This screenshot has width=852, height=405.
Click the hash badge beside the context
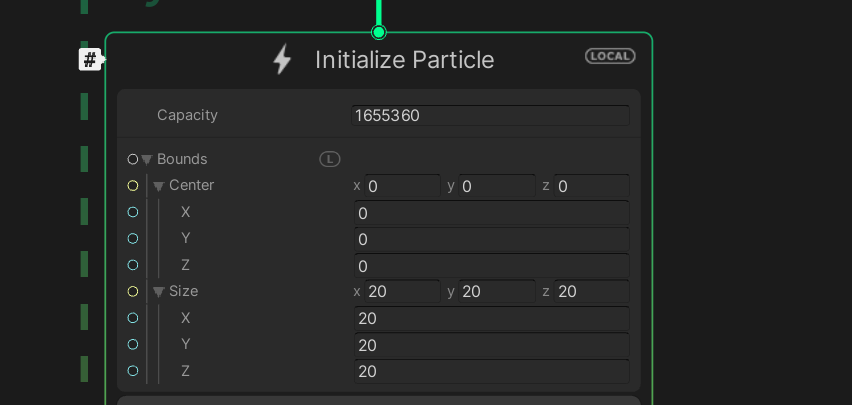pyautogui.click(x=90, y=60)
